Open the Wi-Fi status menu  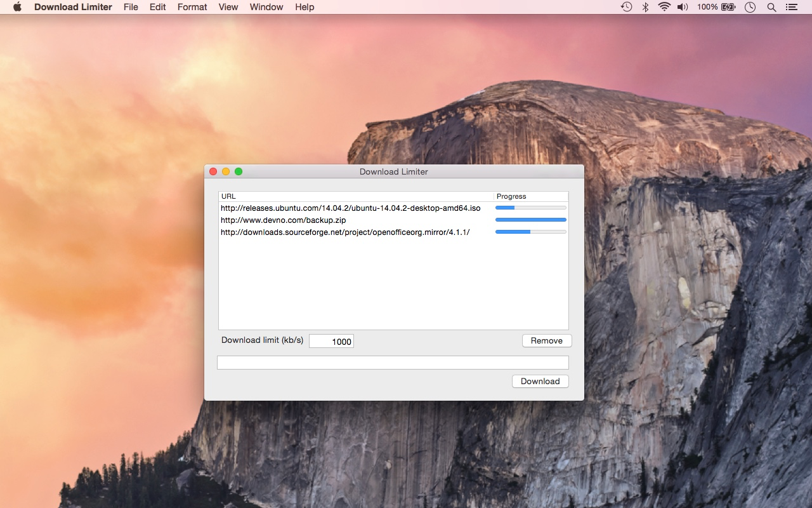[x=664, y=7]
